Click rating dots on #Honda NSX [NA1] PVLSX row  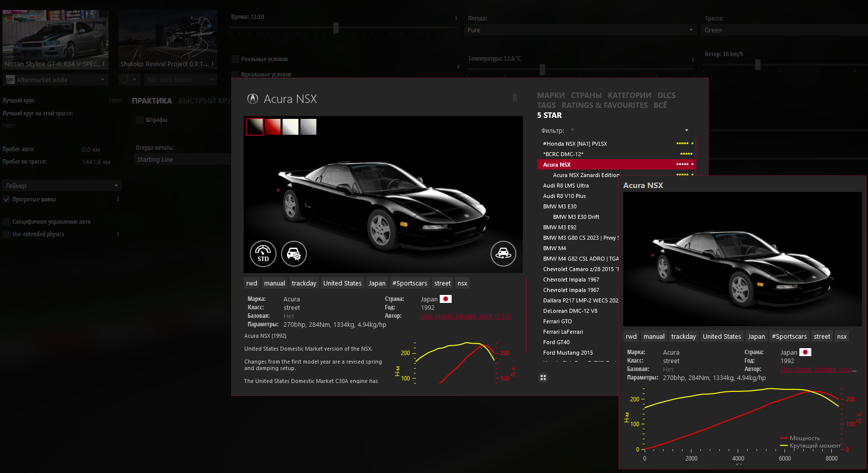pyautogui.click(x=682, y=143)
